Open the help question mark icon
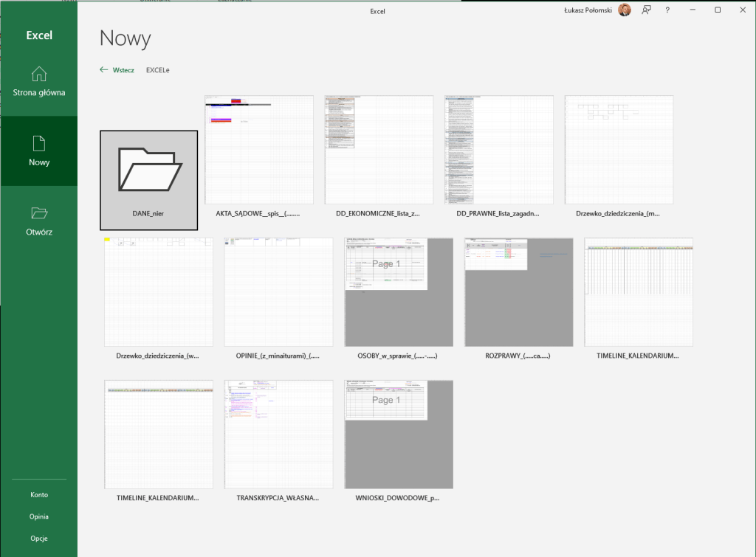The image size is (756, 557). [667, 10]
